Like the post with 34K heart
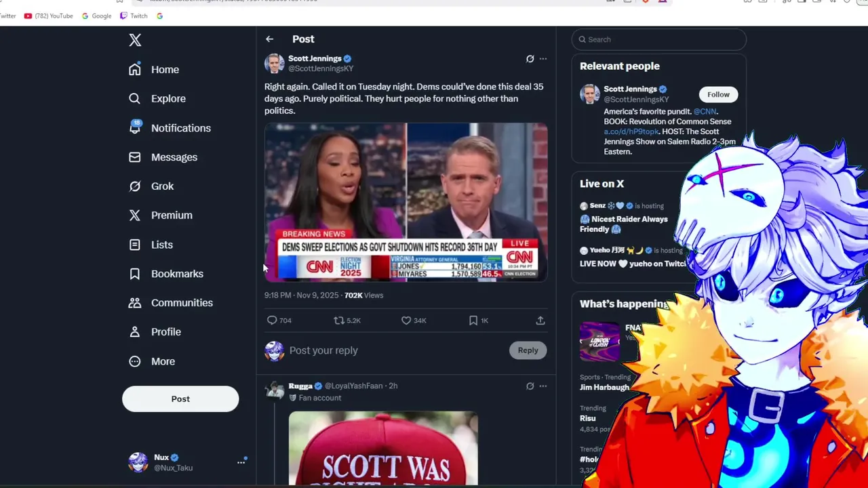This screenshot has width=868, height=488. tap(406, 321)
